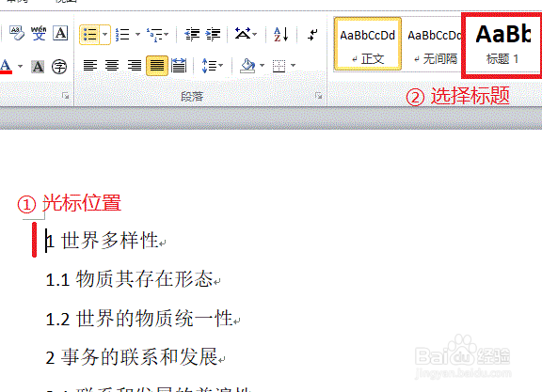542x392 pixels.
Task: Click the line '1 世界多样性'
Action: pyautogui.click(x=106, y=241)
